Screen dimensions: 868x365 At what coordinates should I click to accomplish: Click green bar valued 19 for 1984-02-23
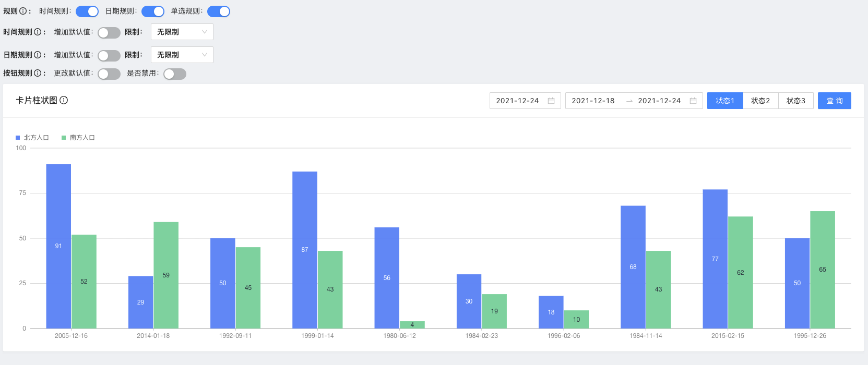[x=494, y=311]
